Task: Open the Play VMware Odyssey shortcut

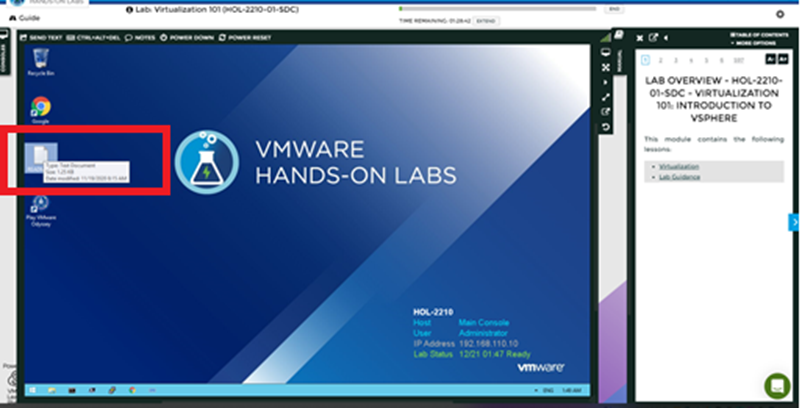Action: (40, 211)
